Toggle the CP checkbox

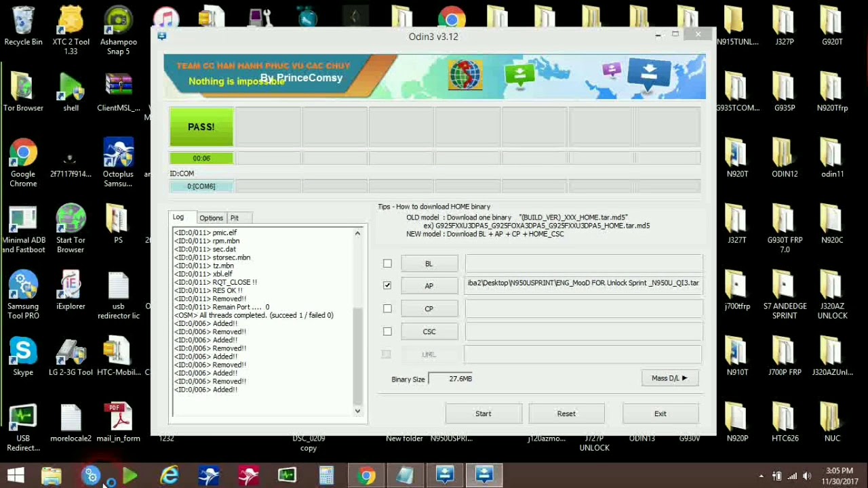(387, 308)
